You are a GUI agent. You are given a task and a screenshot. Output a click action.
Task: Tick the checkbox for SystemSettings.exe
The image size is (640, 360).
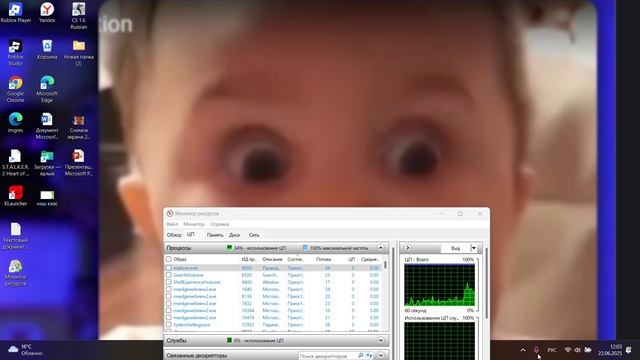169,325
